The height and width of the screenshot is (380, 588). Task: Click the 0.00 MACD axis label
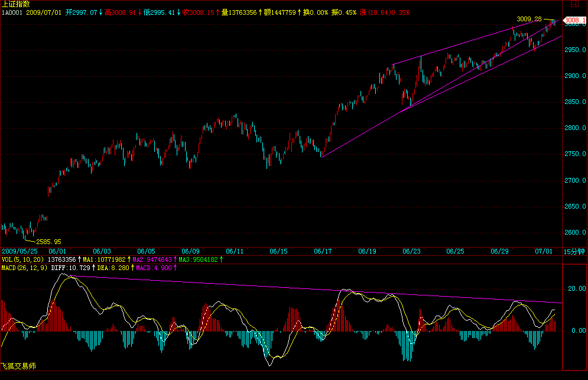(579, 330)
